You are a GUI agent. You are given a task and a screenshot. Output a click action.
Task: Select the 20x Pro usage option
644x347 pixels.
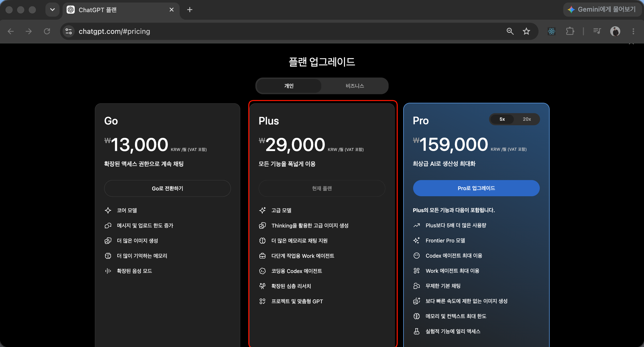point(527,119)
